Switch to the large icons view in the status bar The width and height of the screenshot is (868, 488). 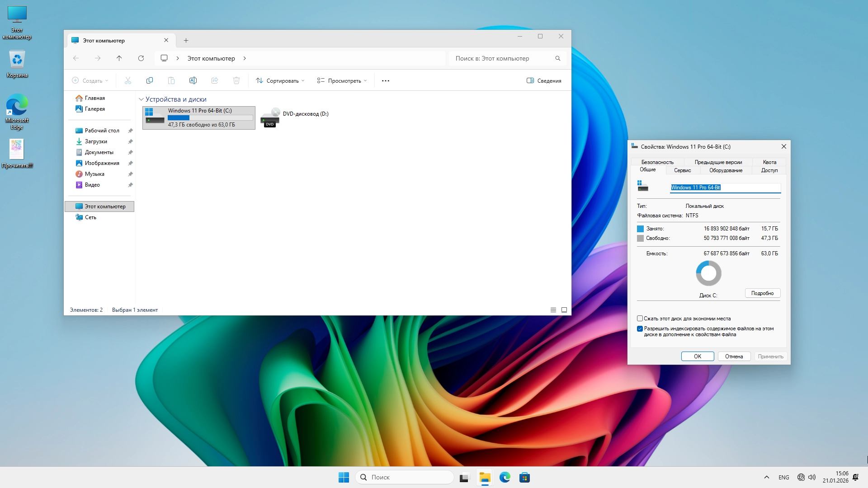[564, 310]
